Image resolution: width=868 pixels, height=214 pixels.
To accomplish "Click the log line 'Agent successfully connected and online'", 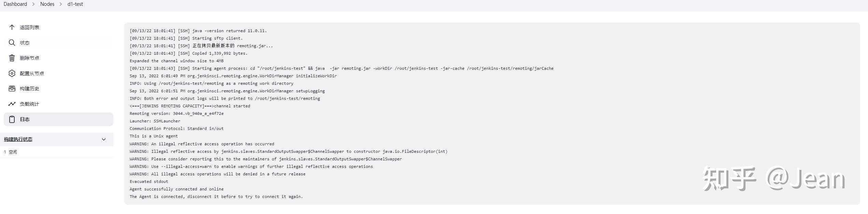I will (x=176, y=189).
